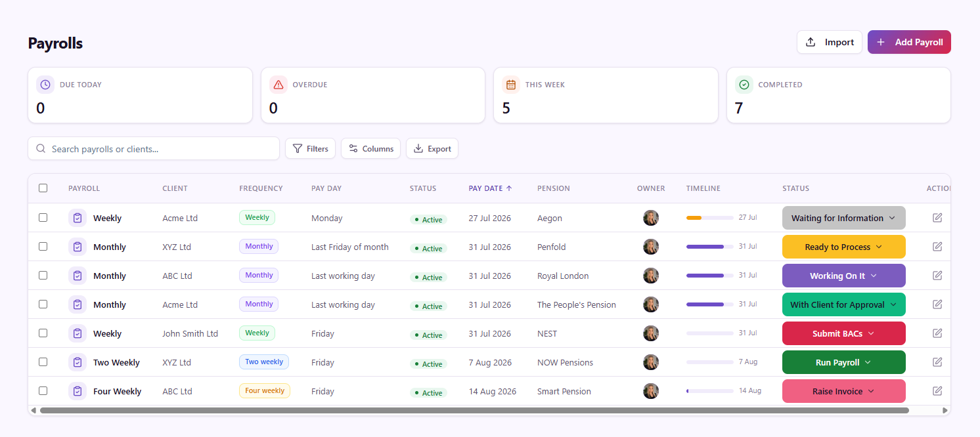Sort by the Pay Date column header

[490, 188]
